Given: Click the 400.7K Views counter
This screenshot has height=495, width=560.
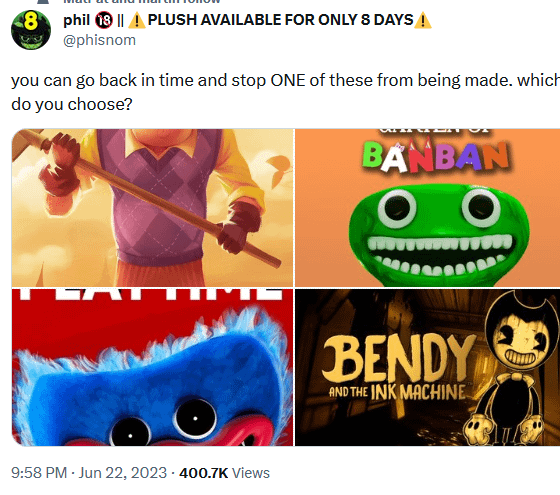Looking at the screenshot, I should click(x=224, y=473).
